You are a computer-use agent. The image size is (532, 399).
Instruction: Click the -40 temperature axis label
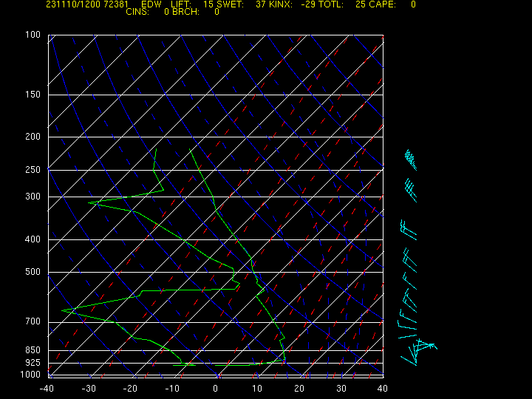(47, 389)
